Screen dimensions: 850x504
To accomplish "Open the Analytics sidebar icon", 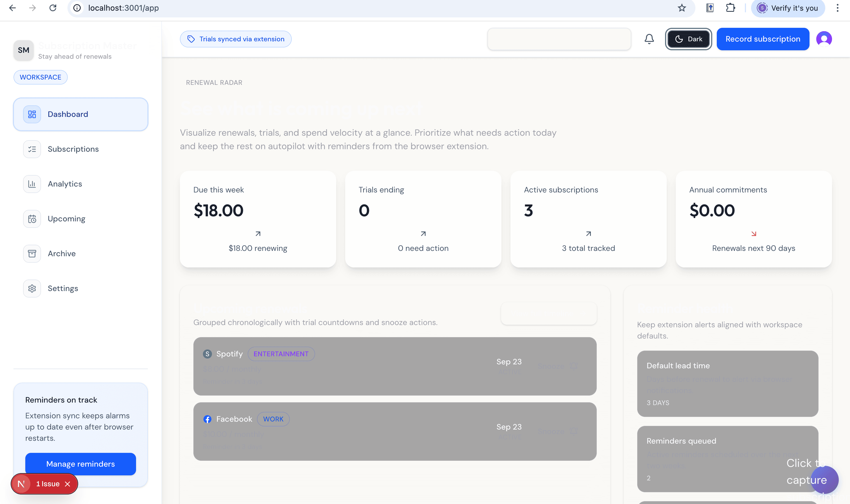I will pyautogui.click(x=31, y=184).
